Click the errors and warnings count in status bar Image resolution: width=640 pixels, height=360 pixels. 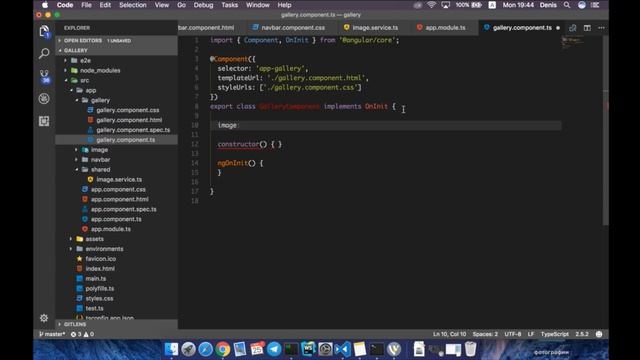[82, 334]
